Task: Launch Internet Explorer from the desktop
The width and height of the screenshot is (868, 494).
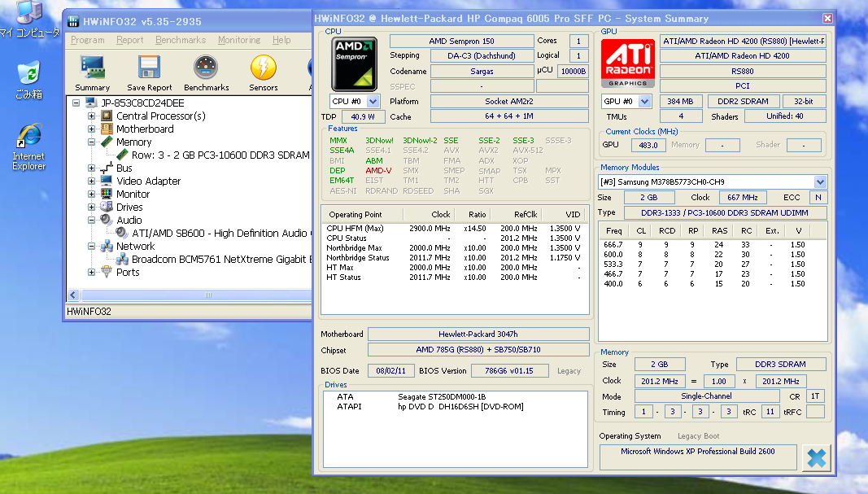Action: pyautogui.click(x=29, y=134)
